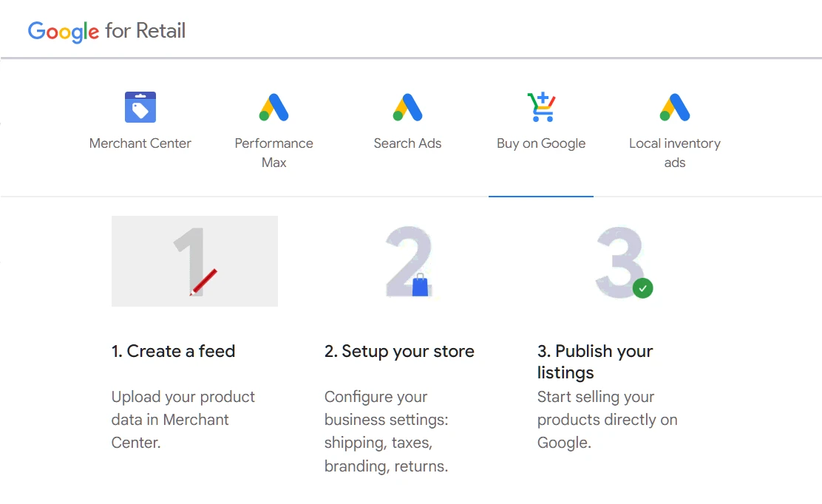822x504 pixels.
Task: Click the Search Ads icon
Action: [x=407, y=106]
